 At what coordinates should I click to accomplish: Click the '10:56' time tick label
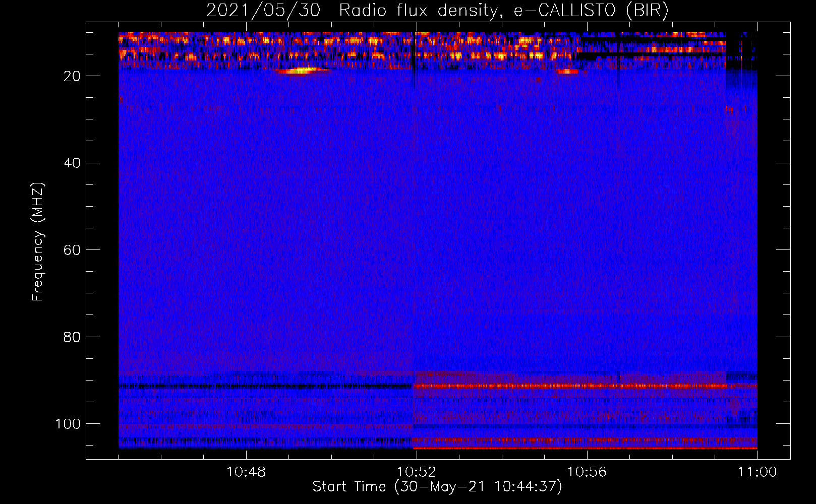click(587, 472)
